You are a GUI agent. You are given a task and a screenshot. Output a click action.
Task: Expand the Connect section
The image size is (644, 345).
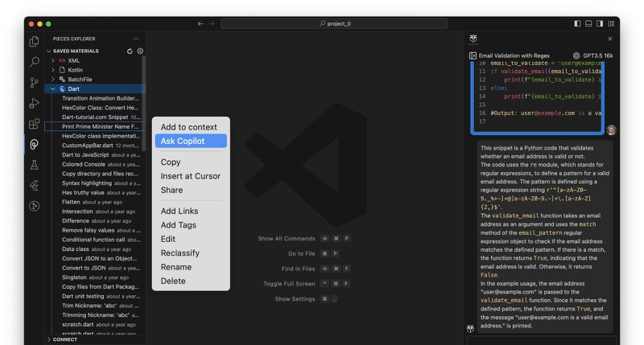[95, 339]
